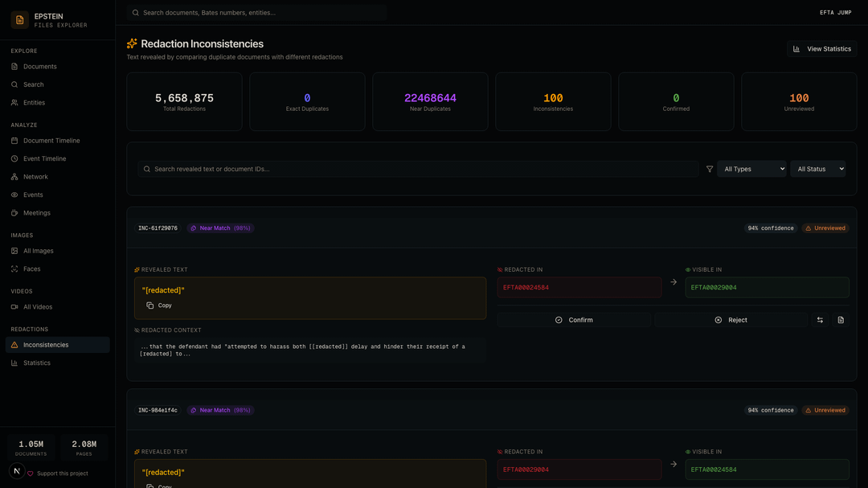Click the Epstein Files Explorer logo icon
868x488 pixels.
[x=19, y=20]
